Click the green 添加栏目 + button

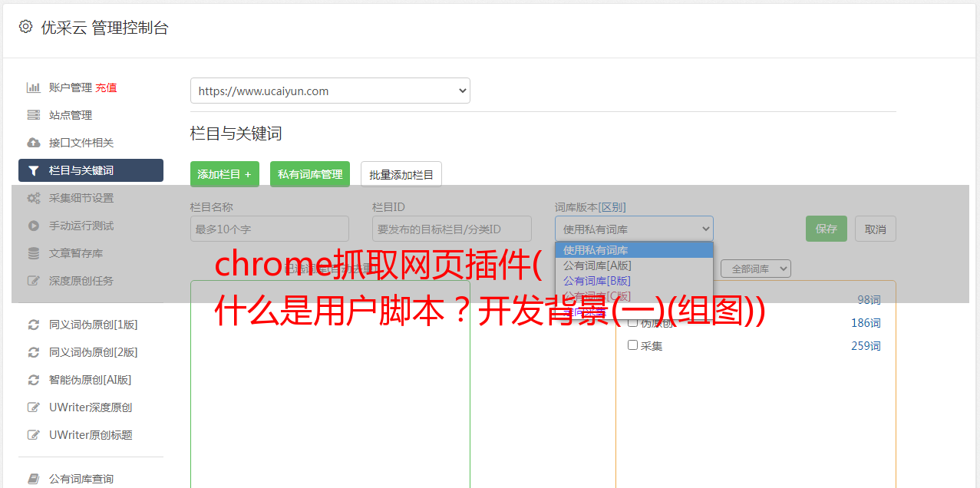point(225,174)
